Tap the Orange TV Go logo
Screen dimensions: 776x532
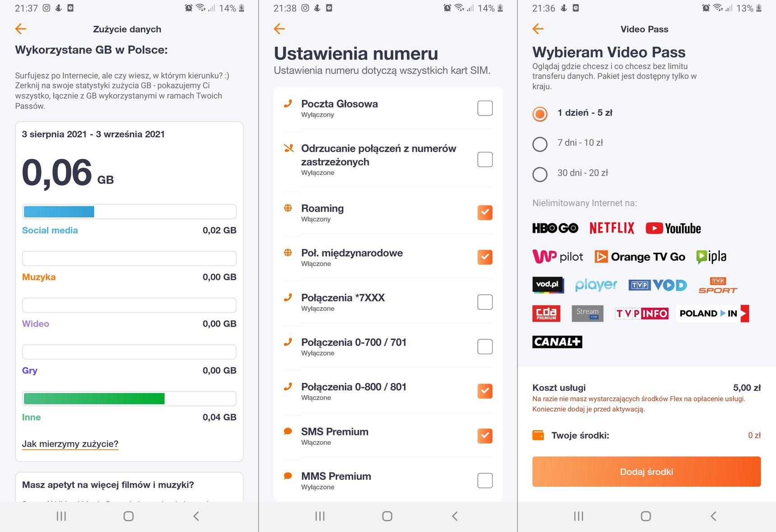640,257
